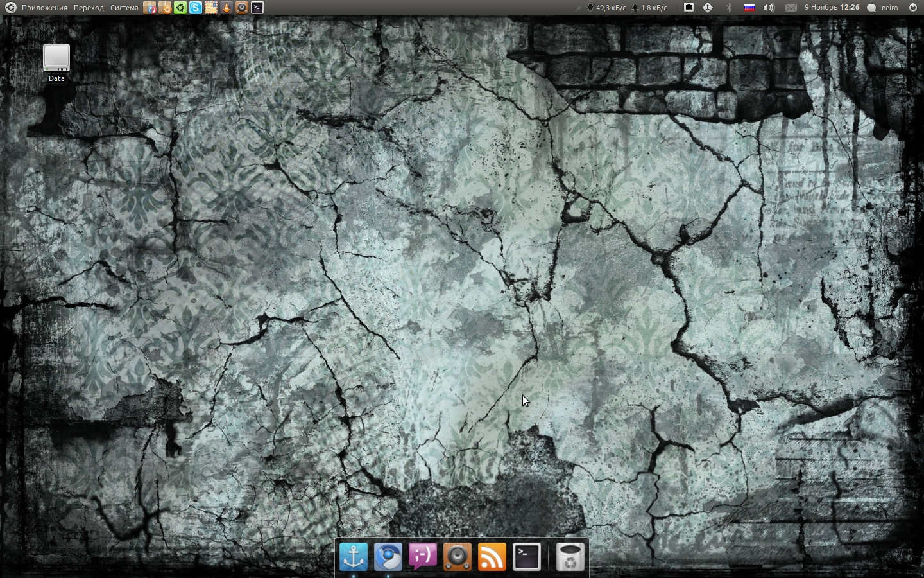Launch VLC cone icon in top panel

227,8
